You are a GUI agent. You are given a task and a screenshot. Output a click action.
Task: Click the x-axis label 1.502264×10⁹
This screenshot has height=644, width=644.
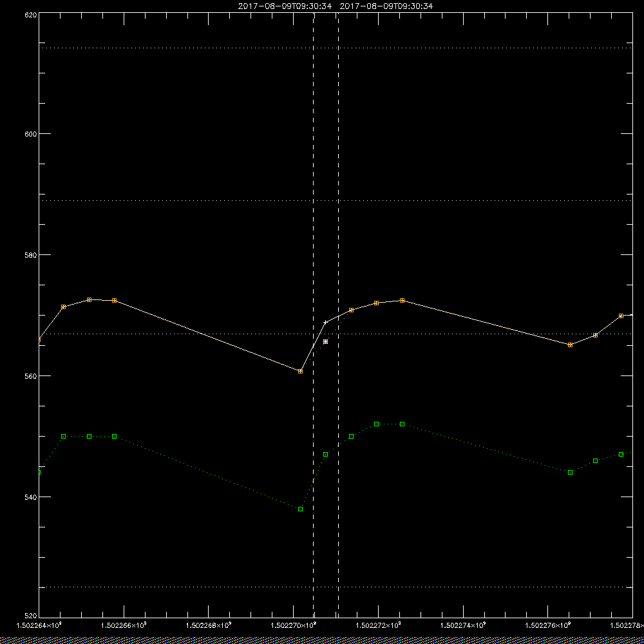[x=39, y=625]
